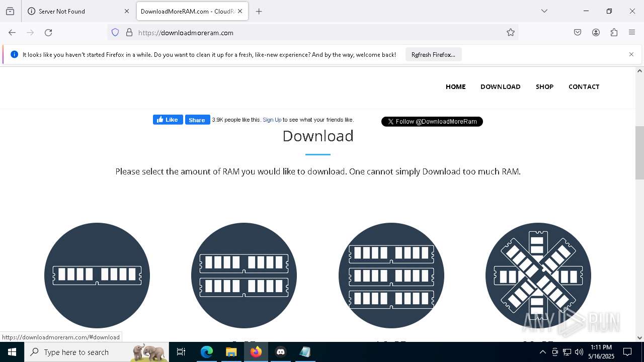Open the taskbar clock and date
Image resolution: width=644 pixels, height=362 pixels.
click(x=601, y=352)
